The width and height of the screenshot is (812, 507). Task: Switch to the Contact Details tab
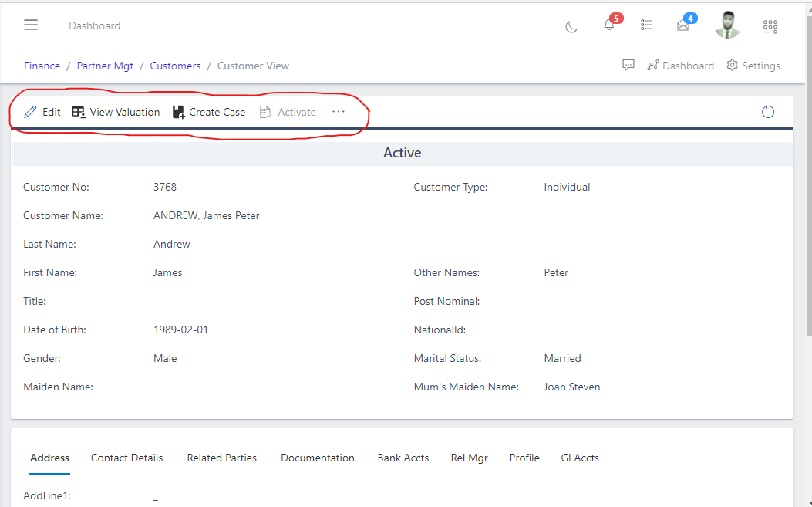126,457
